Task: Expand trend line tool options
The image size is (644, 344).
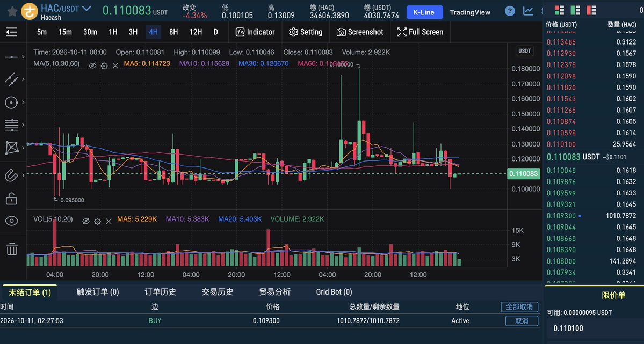Action: tap(23, 79)
